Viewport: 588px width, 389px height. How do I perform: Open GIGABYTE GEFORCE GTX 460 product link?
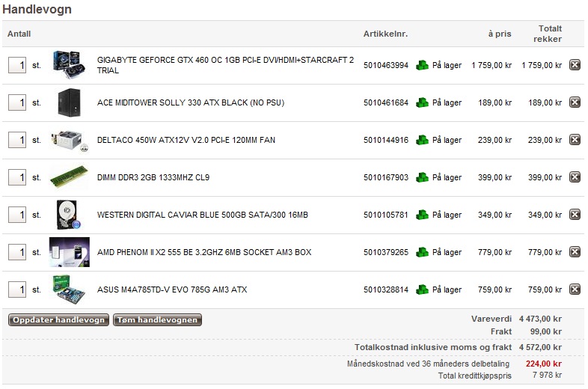pos(225,65)
